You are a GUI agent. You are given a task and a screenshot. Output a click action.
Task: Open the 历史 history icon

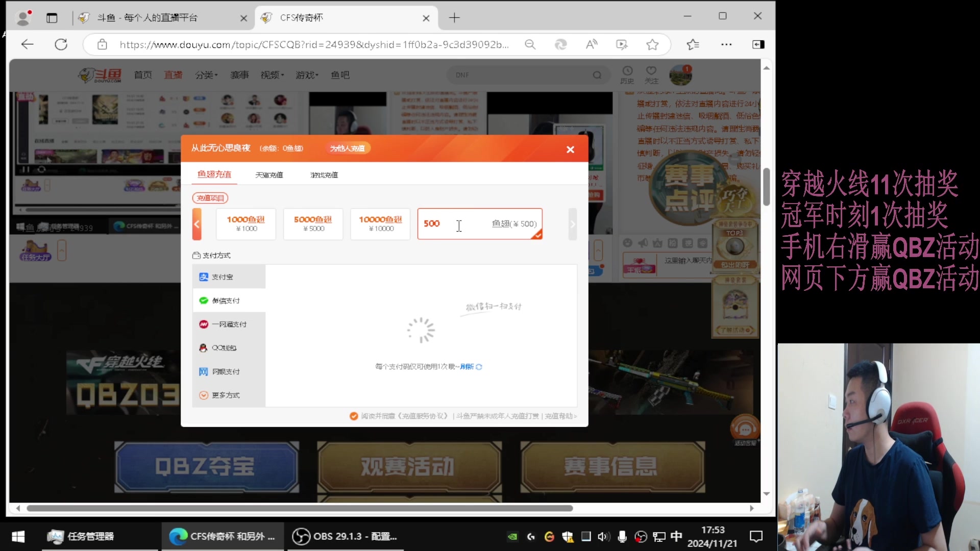[627, 74]
